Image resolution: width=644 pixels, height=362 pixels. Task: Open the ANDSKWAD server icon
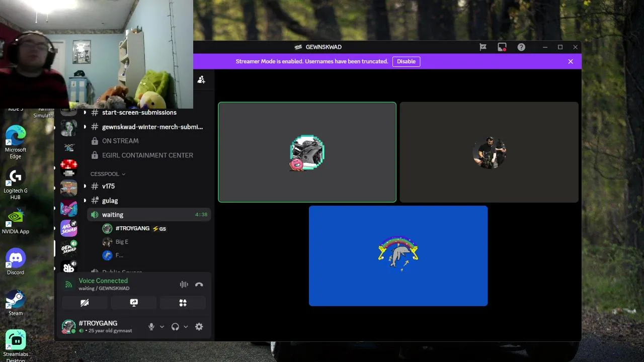(69, 228)
